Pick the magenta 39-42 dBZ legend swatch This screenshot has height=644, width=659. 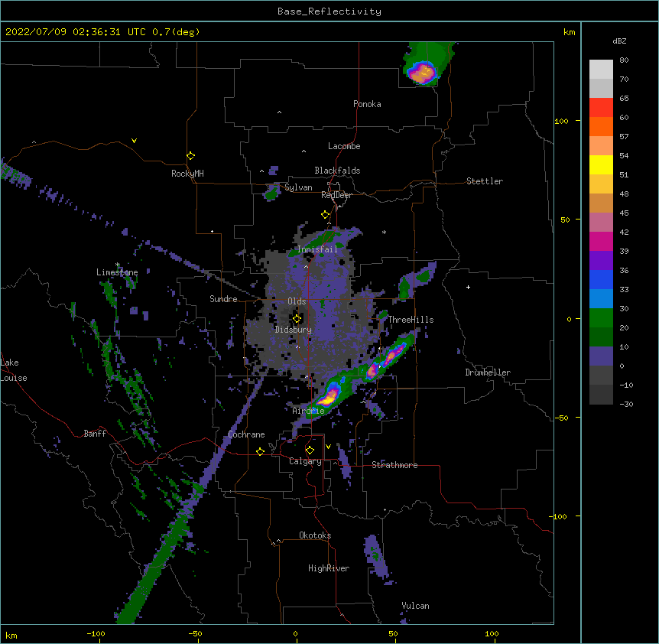tap(601, 241)
